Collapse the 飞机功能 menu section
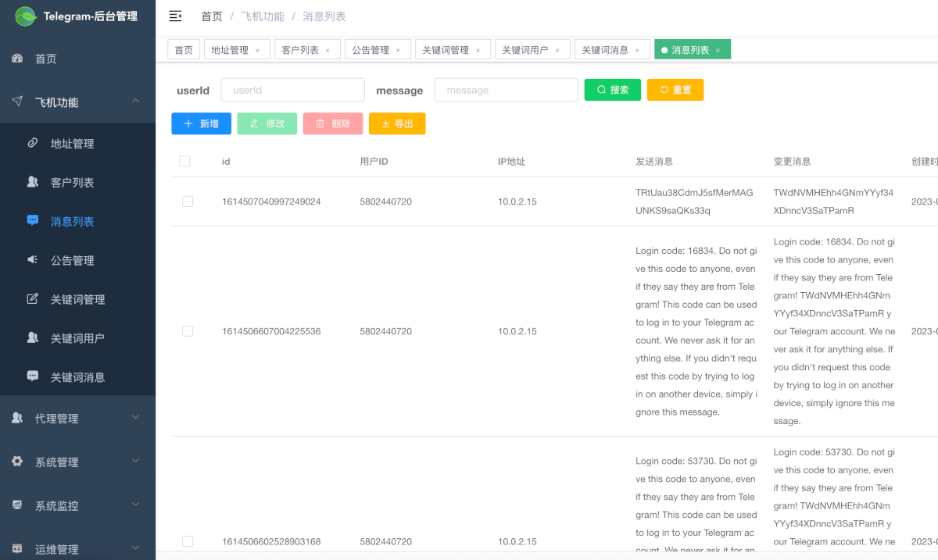This screenshot has height=560, width=938. point(135,102)
